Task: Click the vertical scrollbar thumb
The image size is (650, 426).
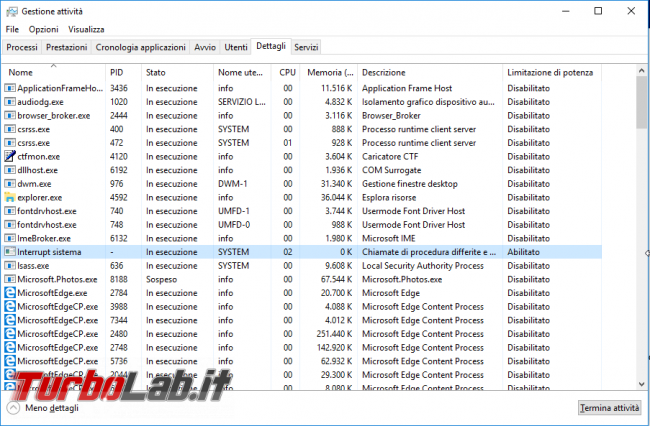Action: 641,102
